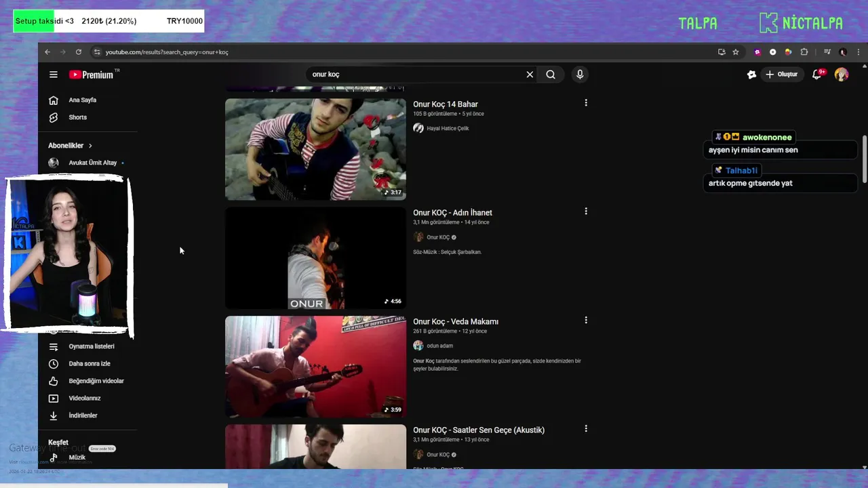Click the star-shaped icon beside Oluştur
This screenshot has height=488, width=868.
751,75
